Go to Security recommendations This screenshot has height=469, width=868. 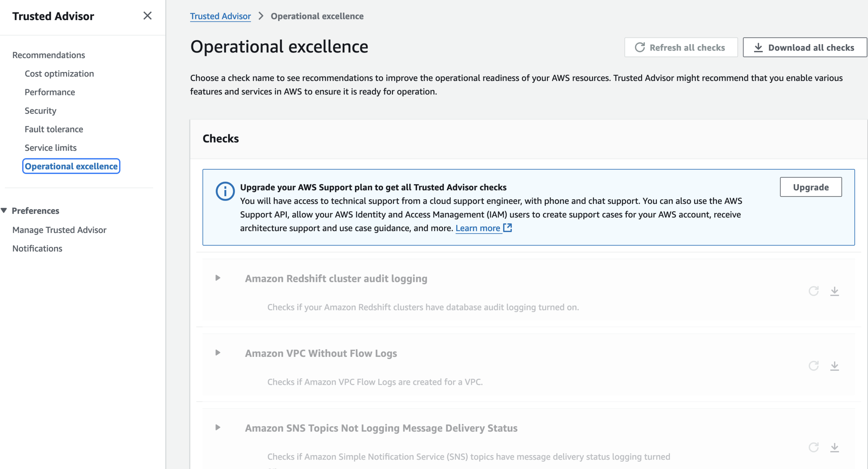40,111
